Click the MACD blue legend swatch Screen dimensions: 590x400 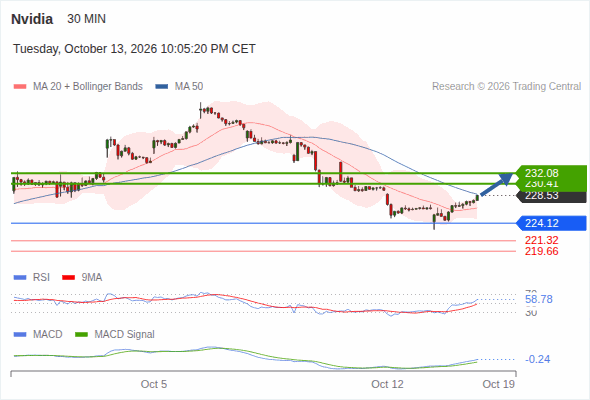pyautogui.click(x=20, y=335)
